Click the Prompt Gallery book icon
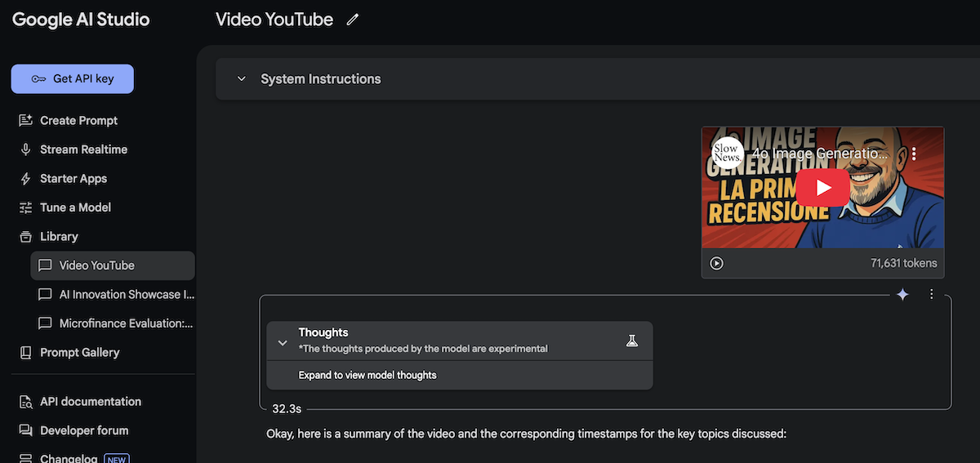 (x=26, y=353)
